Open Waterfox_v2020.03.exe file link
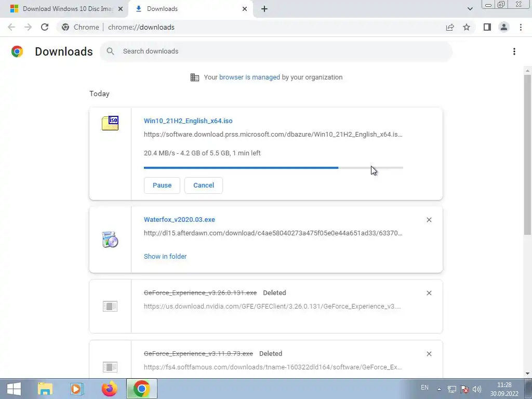The width and height of the screenshot is (532, 399). (179, 220)
